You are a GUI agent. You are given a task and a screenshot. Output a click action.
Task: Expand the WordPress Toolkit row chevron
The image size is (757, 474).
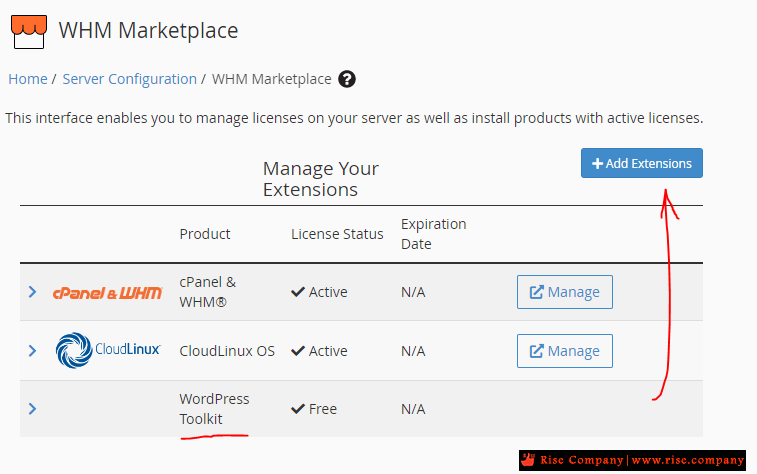(x=32, y=409)
